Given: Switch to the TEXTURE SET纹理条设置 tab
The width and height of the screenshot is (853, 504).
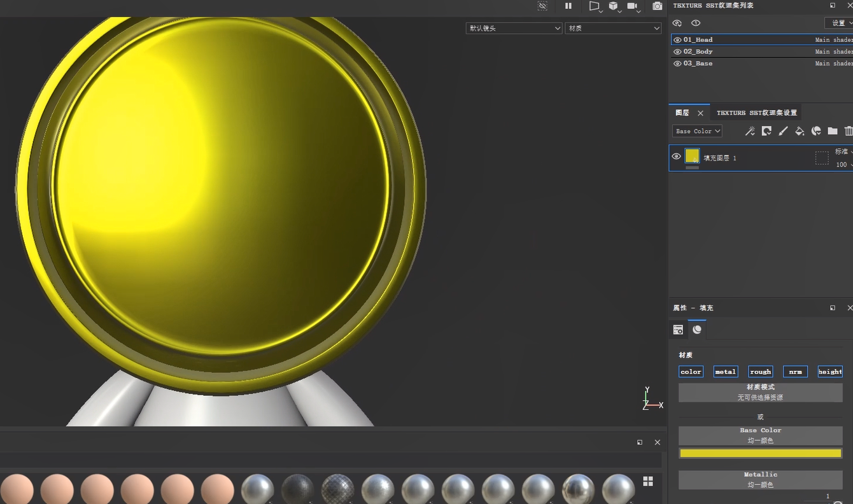Looking at the screenshot, I should pos(756,112).
